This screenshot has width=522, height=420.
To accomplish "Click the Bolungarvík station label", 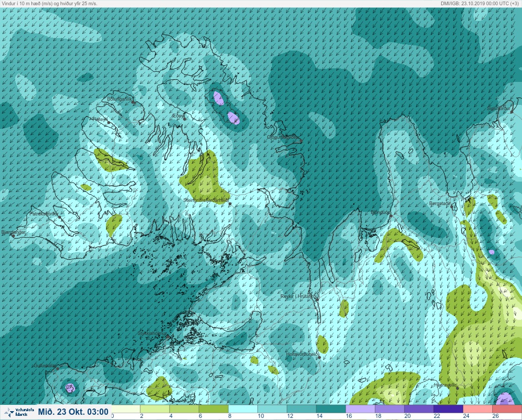I will pyautogui.click(x=120, y=99).
